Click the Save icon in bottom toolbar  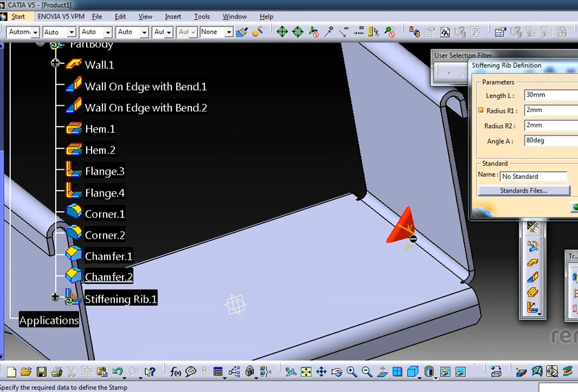(x=41, y=372)
